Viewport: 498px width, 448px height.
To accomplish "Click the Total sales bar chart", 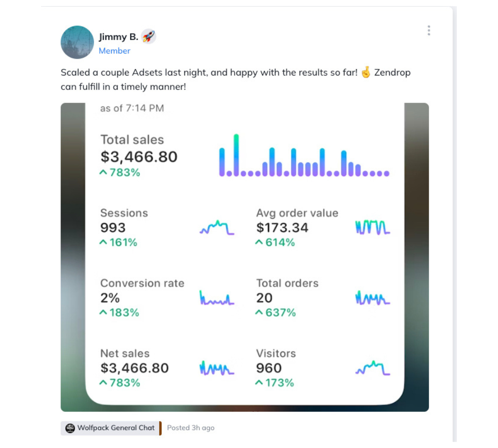I will coord(304,156).
